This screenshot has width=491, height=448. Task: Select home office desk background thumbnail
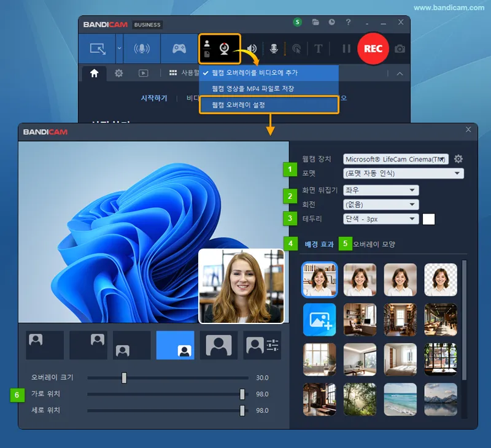360,320
